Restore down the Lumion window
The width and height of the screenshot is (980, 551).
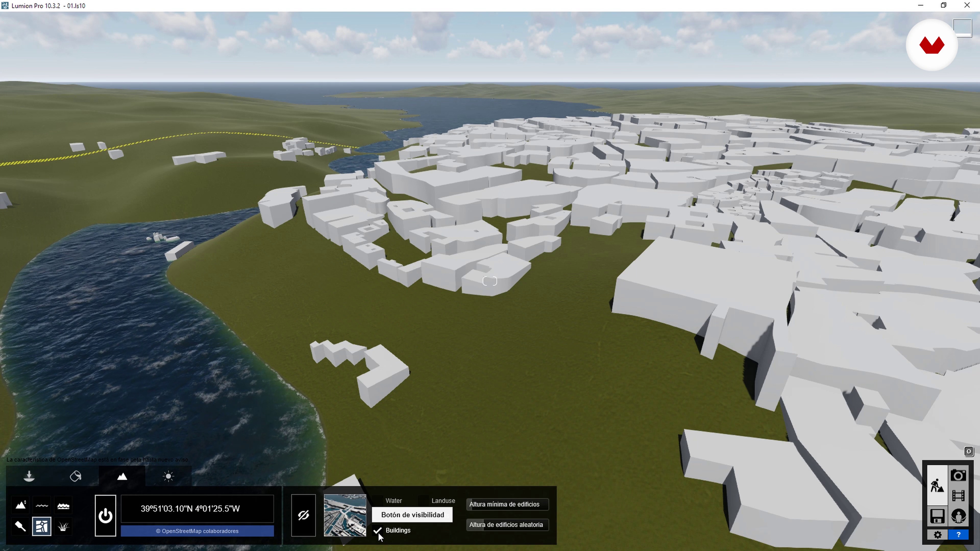point(944,5)
